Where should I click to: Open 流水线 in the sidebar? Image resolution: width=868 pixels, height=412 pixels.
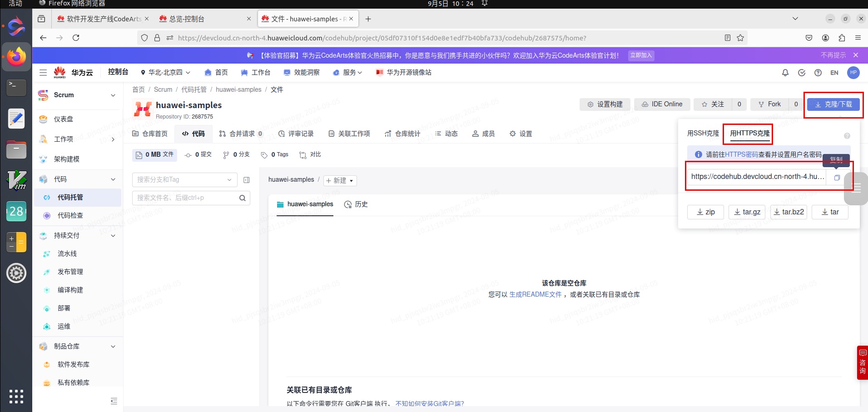tap(67, 254)
